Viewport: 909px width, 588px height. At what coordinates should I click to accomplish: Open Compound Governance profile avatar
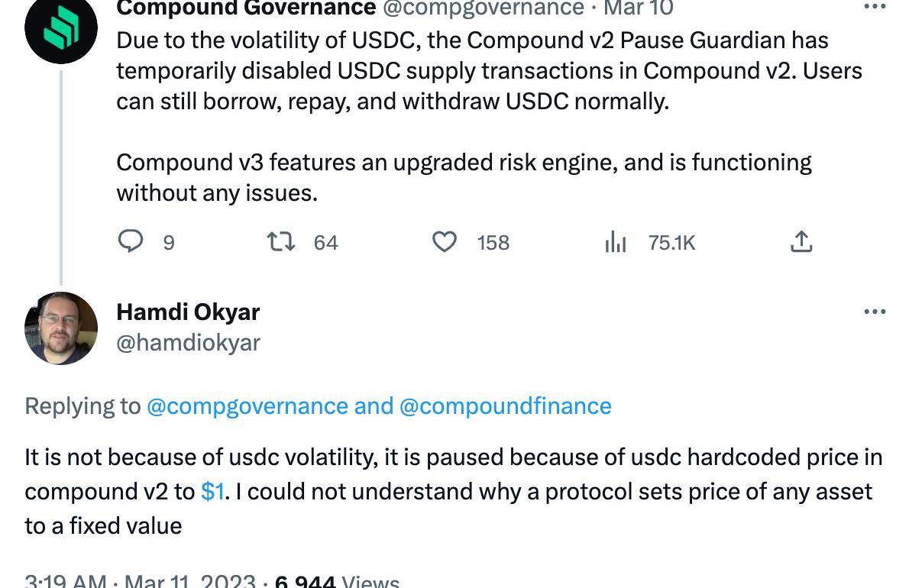[61, 27]
